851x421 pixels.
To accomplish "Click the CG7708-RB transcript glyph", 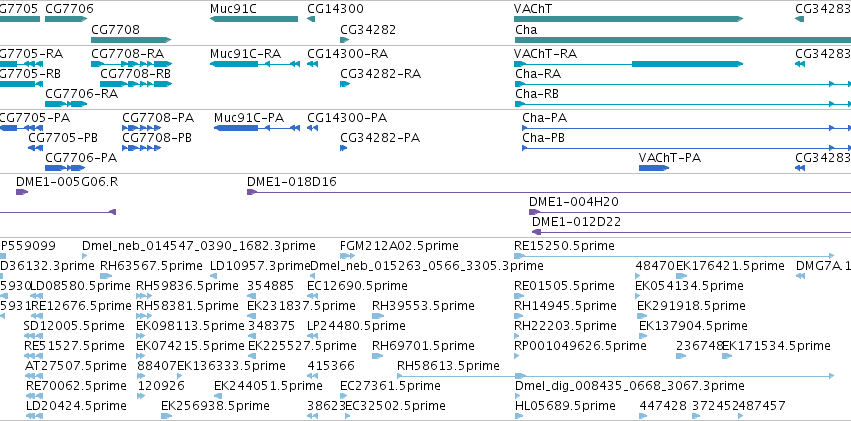I will click(136, 84).
